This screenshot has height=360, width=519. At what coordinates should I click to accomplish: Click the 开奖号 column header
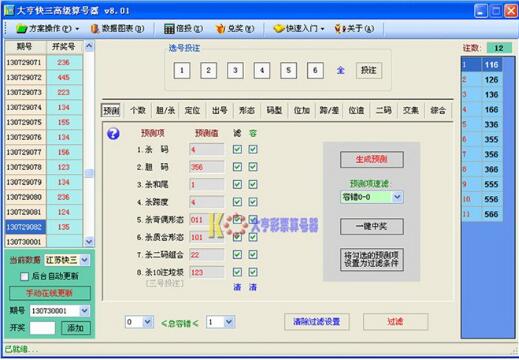[x=64, y=47]
